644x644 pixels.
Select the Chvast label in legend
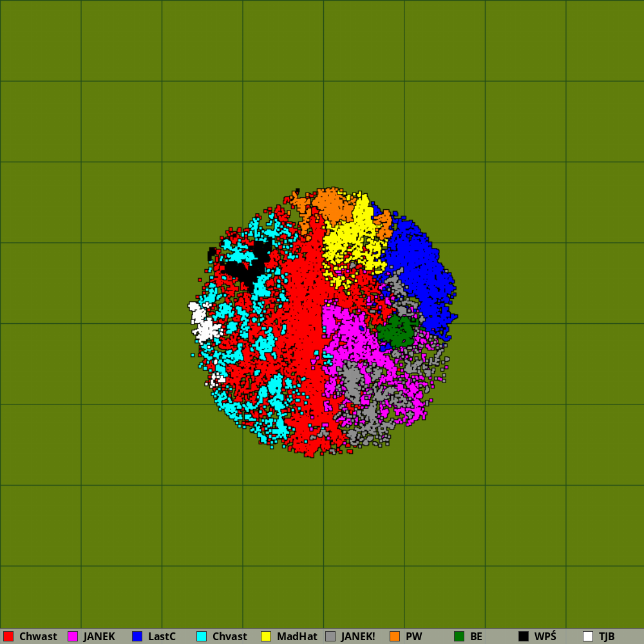point(230,636)
